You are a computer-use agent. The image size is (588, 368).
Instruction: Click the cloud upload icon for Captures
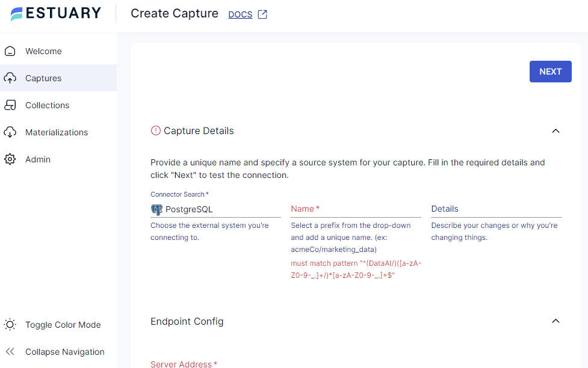[10, 78]
